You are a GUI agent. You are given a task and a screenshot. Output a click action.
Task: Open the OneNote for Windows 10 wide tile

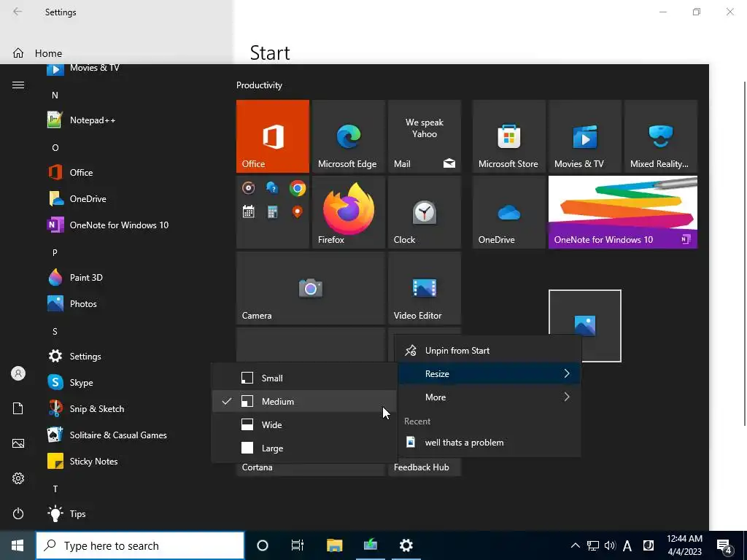click(623, 212)
